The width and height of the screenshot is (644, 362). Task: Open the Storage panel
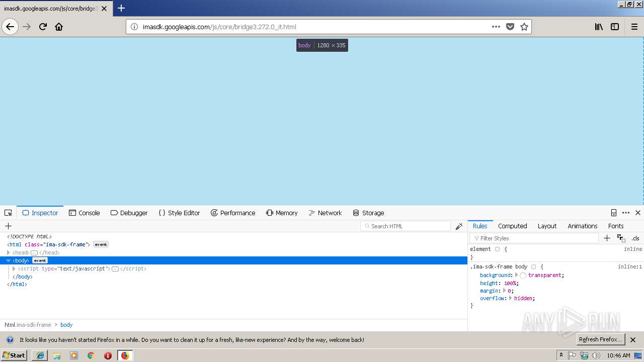368,213
